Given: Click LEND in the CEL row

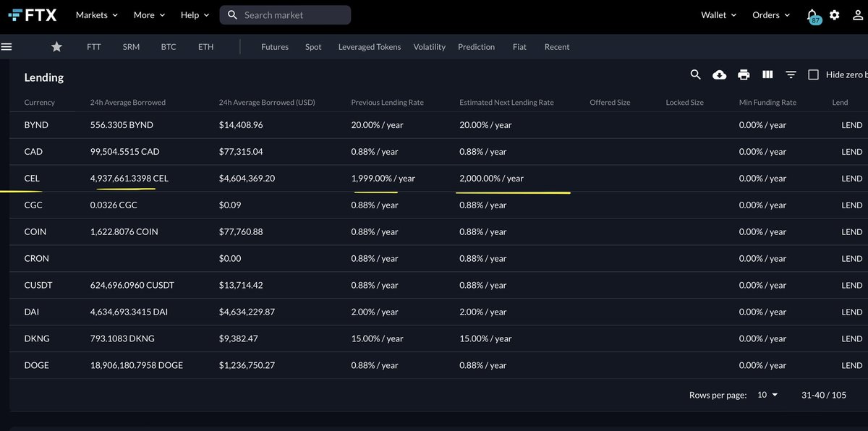Looking at the screenshot, I should (x=852, y=179).
